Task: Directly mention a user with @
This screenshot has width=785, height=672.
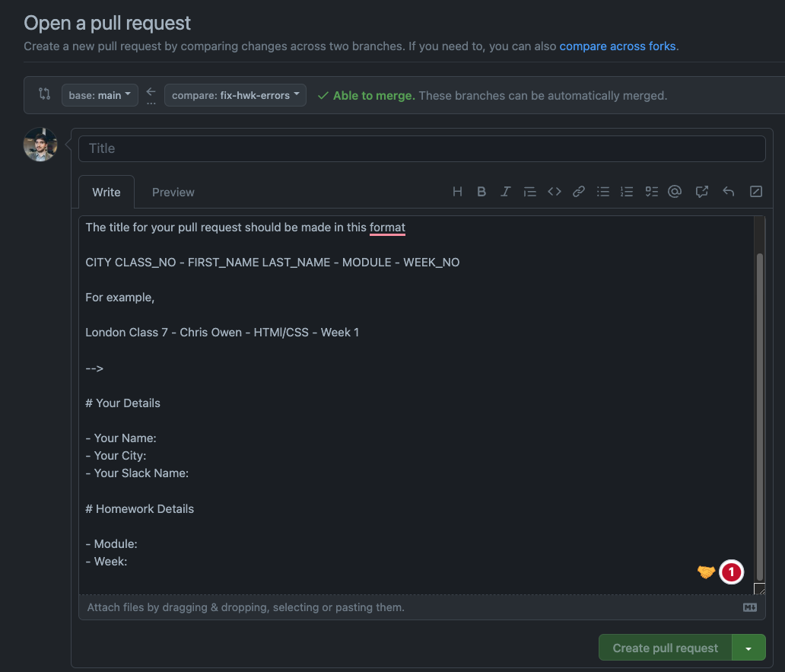Action: coord(675,191)
